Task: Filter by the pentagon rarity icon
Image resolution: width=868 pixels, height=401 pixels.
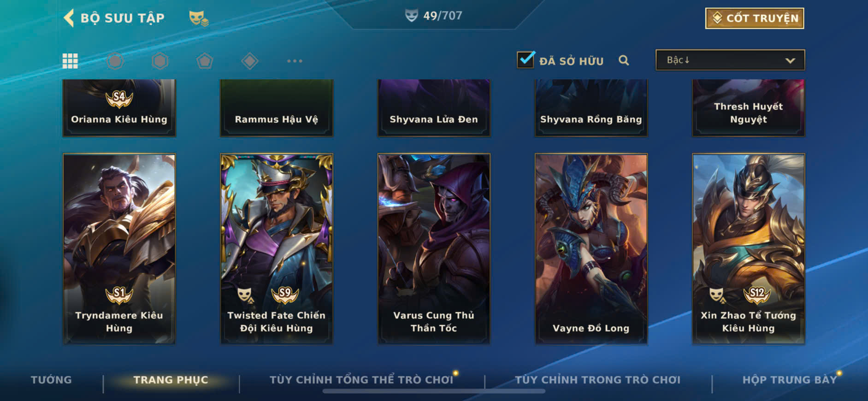Action: (205, 61)
